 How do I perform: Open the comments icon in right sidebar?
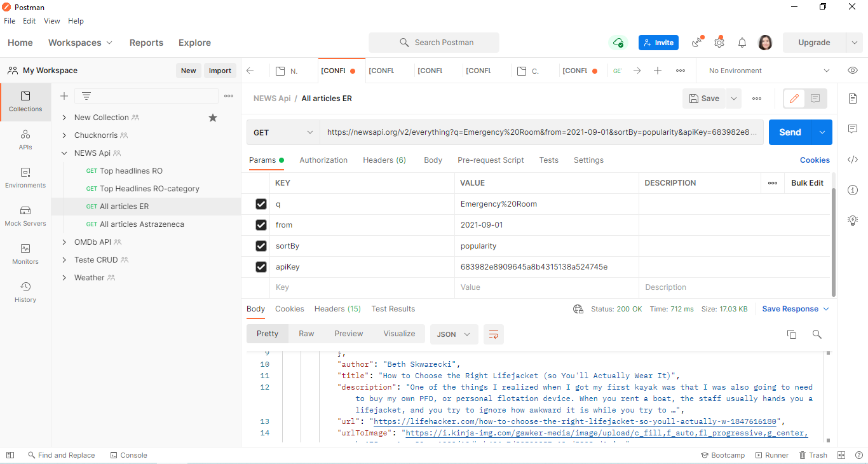pyautogui.click(x=853, y=129)
